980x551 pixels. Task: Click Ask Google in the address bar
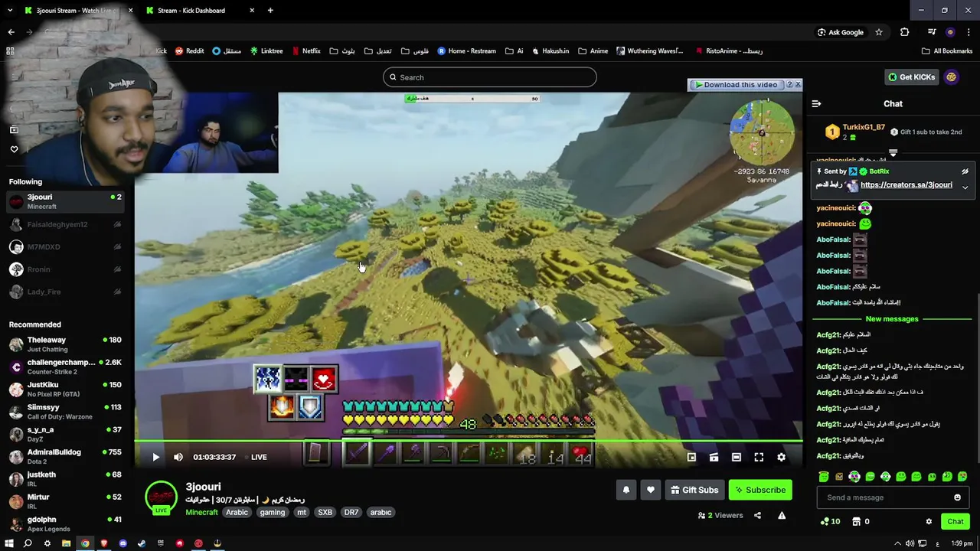coord(841,32)
